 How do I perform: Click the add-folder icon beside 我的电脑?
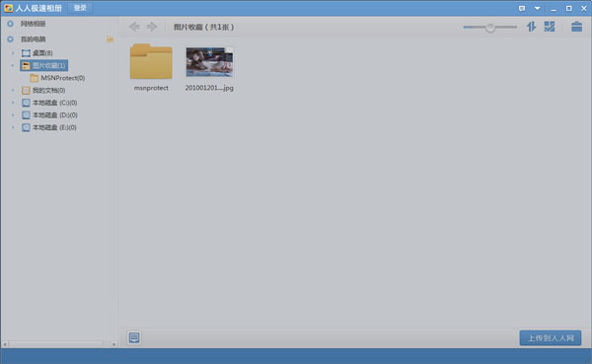point(110,39)
